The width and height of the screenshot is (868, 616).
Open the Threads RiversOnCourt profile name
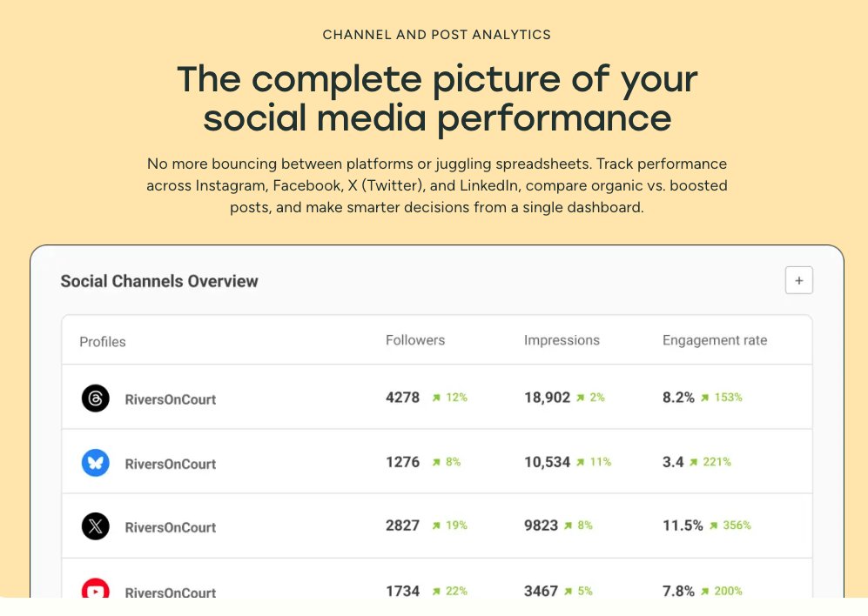click(x=171, y=399)
